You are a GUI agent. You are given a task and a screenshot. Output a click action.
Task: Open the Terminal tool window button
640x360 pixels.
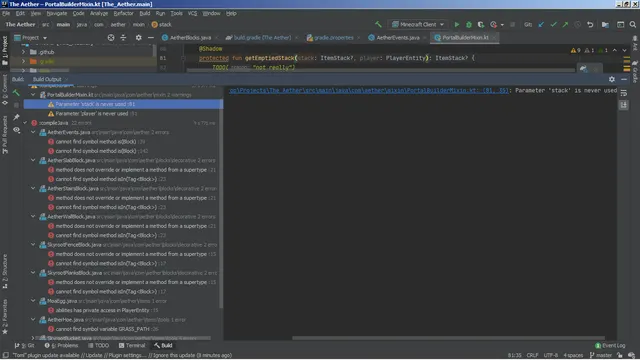pyautogui.click(x=131, y=346)
